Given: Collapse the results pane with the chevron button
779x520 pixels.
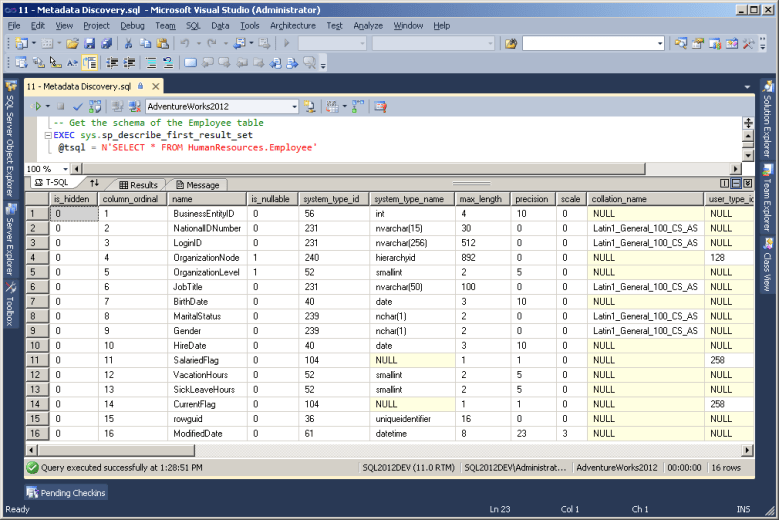Looking at the screenshot, I should tap(748, 184).
